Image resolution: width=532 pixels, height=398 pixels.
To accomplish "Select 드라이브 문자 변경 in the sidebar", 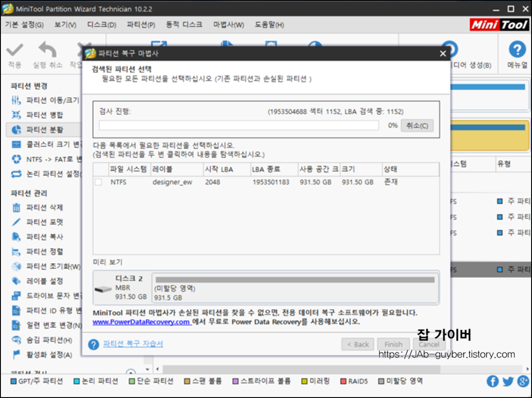I will point(46,296).
